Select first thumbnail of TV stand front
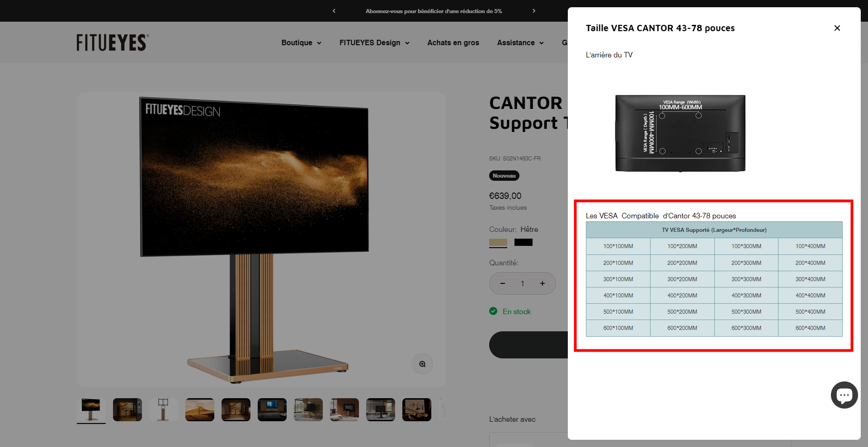The image size is (868, 447). [x=91, y=409]
